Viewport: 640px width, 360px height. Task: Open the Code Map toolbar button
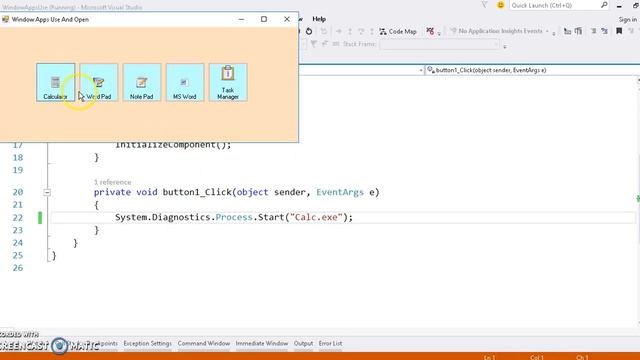pos(398,31)
